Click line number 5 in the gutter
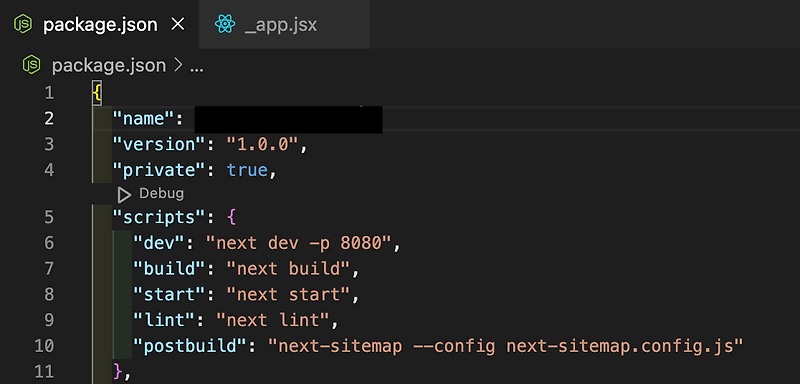Screen dimensions: 800x384 [x=49, y=218]
